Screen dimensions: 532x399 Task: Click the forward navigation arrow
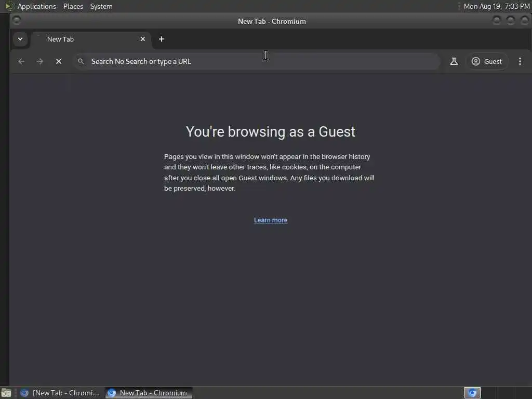click(x=39, y=61)
